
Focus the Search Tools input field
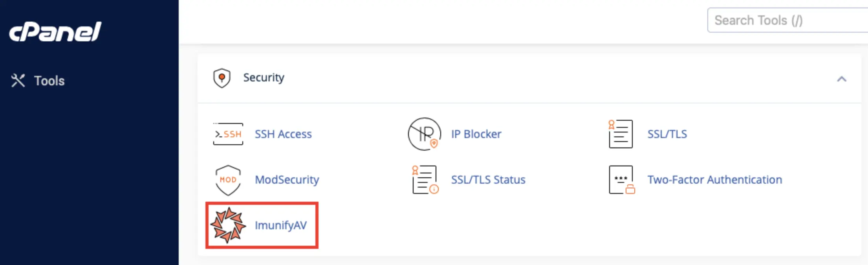[787, 20]
